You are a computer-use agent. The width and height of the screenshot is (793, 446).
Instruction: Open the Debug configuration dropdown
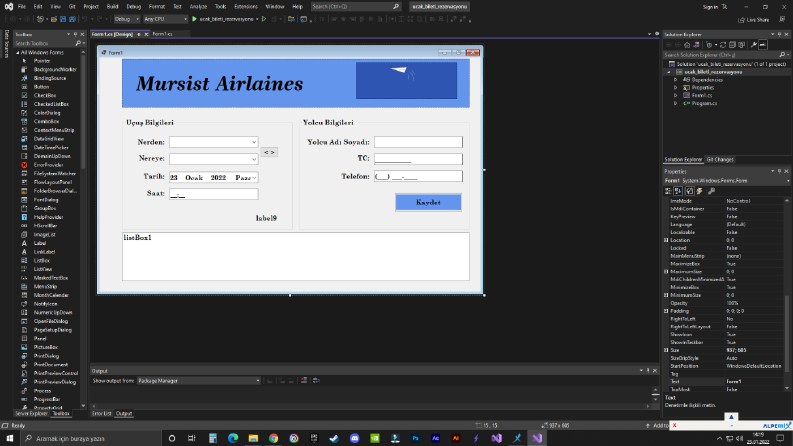click(126, 19)
